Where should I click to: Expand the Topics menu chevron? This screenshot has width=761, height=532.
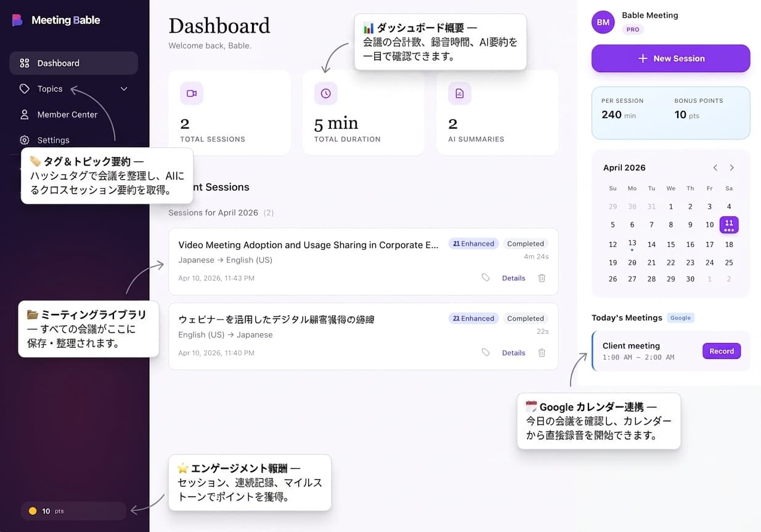click(123, 89)
